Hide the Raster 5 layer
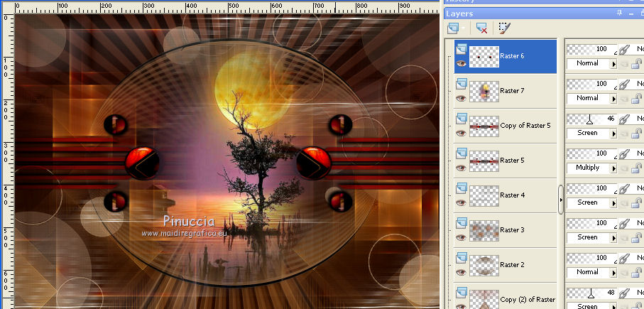This screenshot has height=309, width=644. pos(461,168)
